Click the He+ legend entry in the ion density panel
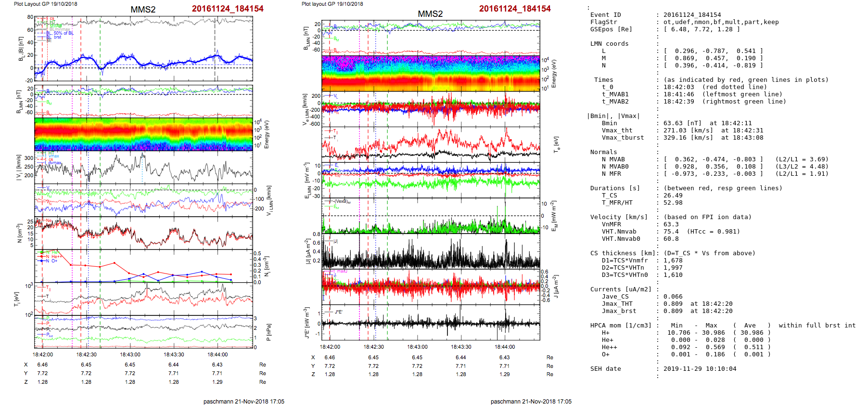The image size is (868, 405). point(55,257)
